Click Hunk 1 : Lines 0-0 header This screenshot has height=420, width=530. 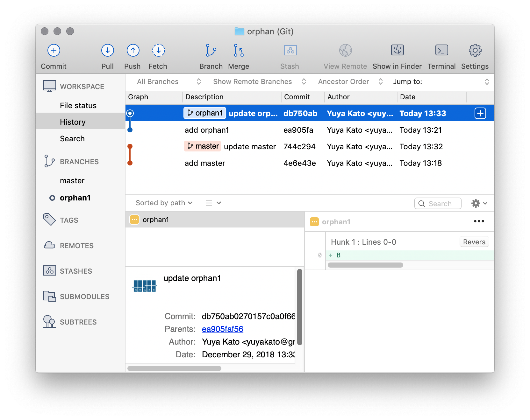click(363, 242)
